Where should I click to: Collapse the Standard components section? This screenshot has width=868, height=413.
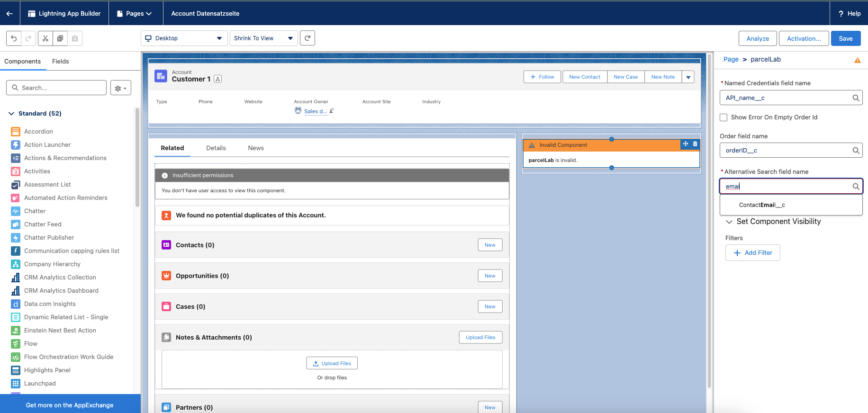pyautogui.click(x=12, y=114)
